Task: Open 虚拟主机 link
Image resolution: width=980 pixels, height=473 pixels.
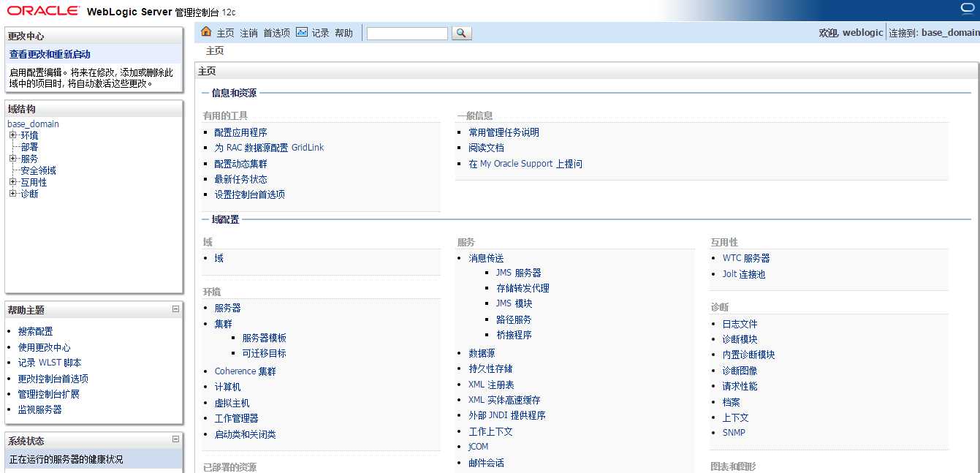Action: click(232, 403)
